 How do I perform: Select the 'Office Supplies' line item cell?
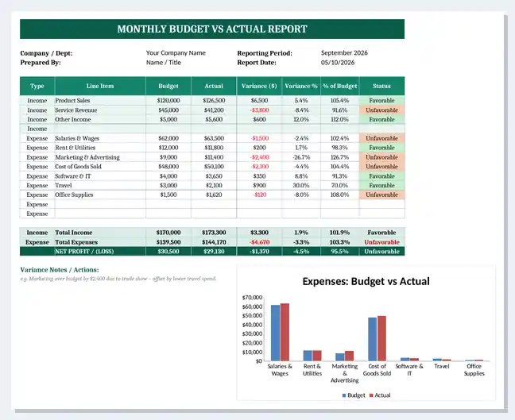click(x=100, y=195)
